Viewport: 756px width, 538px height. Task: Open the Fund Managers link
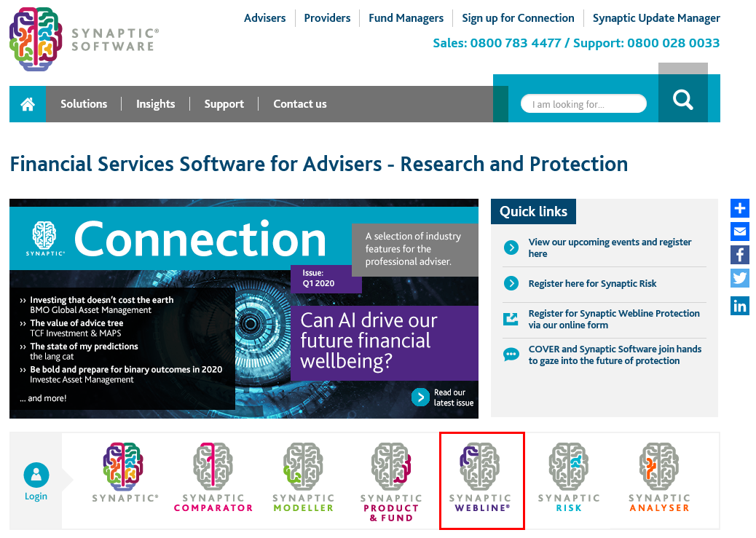406,18
